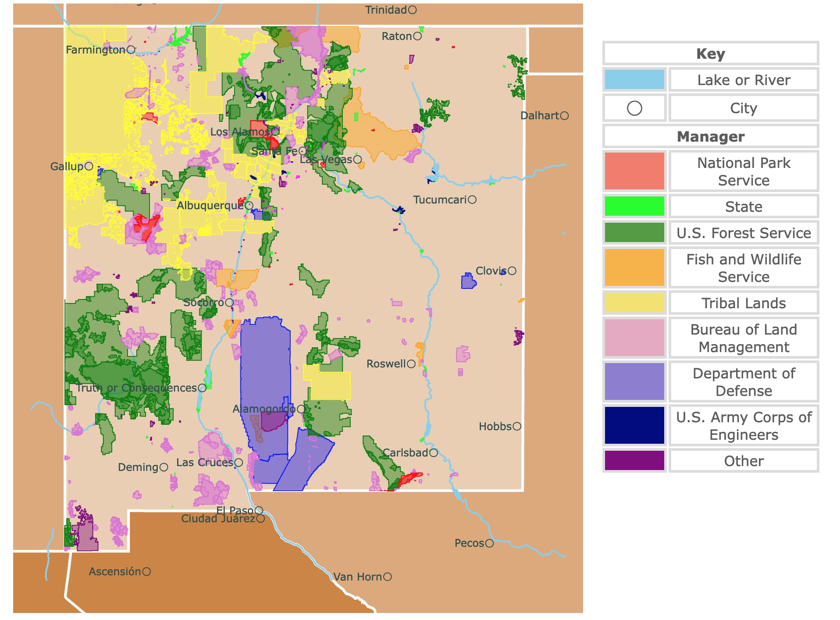Select the Deming city marker
Viewport: 840px width, 620px height.
pos(164,467)
